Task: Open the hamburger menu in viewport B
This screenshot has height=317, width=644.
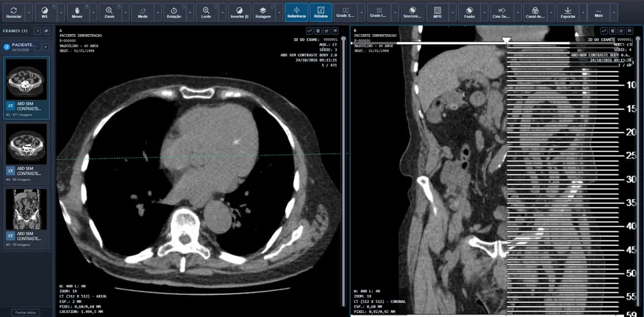Action: click(x=630, y=31)
